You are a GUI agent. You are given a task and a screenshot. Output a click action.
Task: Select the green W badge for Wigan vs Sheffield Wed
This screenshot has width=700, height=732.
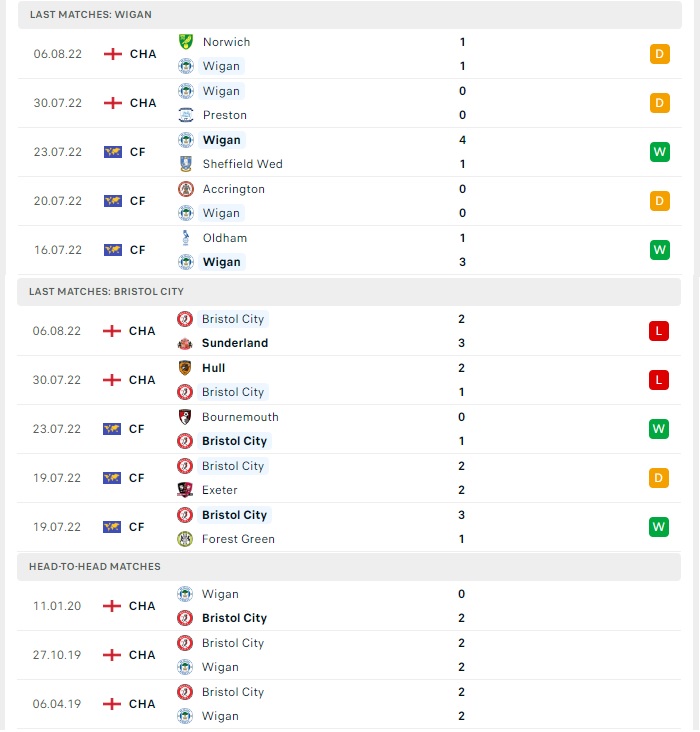pyautogui.click(x=659, y=152)
